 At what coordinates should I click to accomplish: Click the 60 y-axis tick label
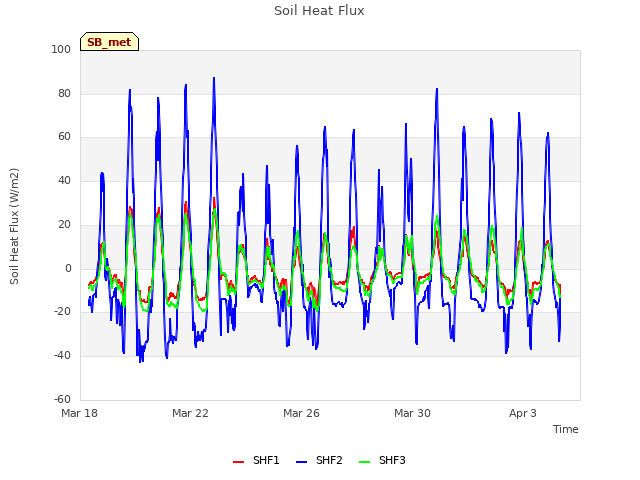coord(64,137)
